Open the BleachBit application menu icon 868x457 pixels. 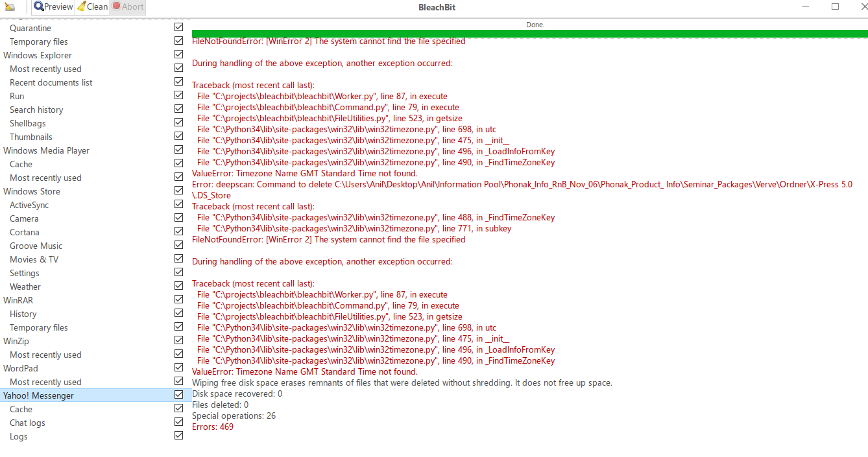[x=10, y=6]
